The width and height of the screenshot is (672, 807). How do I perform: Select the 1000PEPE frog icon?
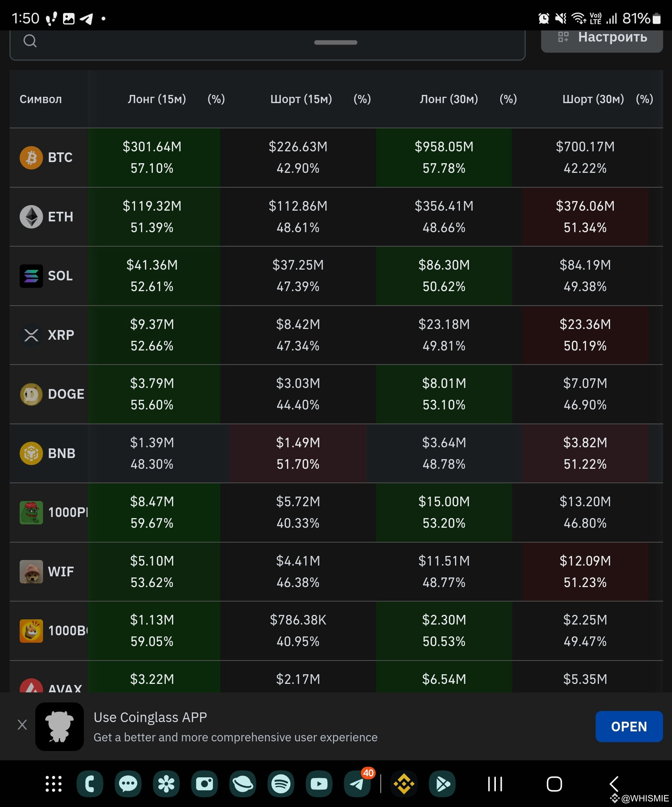click(x=31, y=513)
